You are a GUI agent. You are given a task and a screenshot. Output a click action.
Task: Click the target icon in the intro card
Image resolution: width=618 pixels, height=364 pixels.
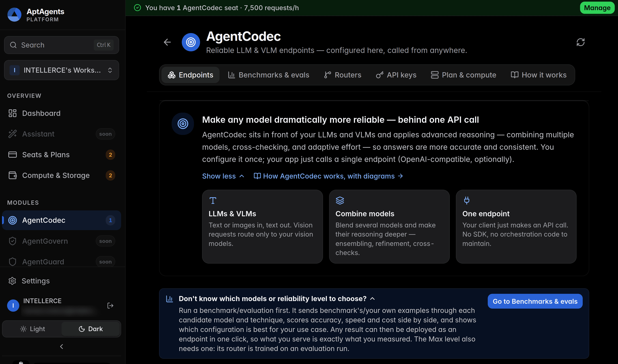click(x=183, y=124)
